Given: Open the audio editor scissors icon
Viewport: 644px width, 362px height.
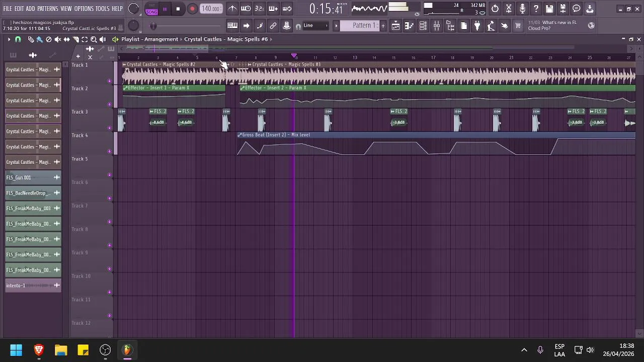Looking at the screenshot, I should tap(509, 9).
